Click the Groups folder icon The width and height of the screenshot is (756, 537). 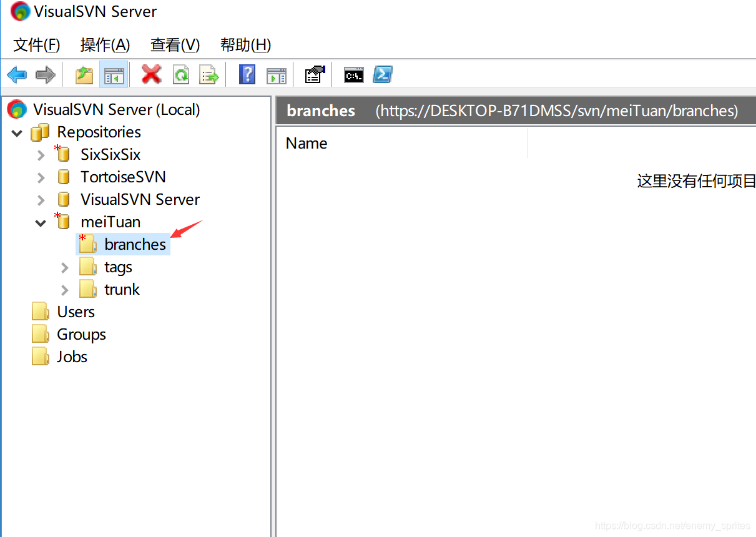click(41, 334)
